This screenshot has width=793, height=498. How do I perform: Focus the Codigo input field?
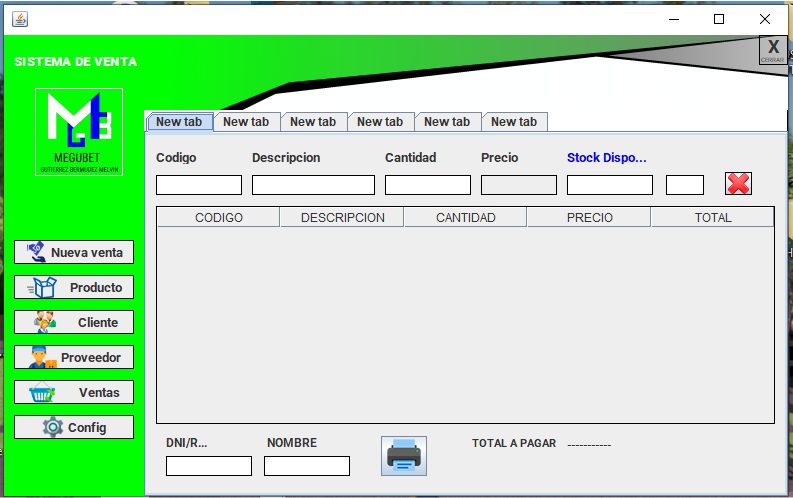[199, 185]
